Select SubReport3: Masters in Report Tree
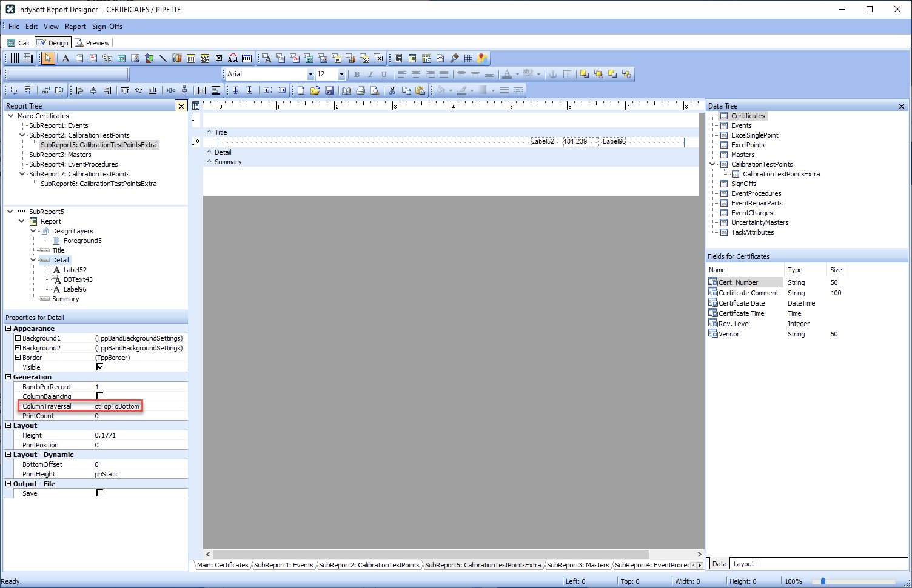This screenshot has height=588, width=912. [x=60, y=155]
